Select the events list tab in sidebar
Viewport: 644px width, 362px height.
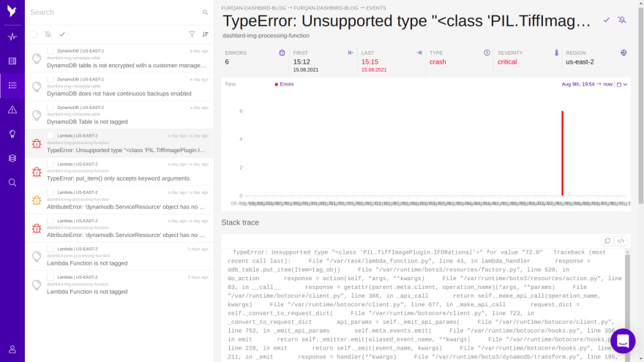[12, 86]
